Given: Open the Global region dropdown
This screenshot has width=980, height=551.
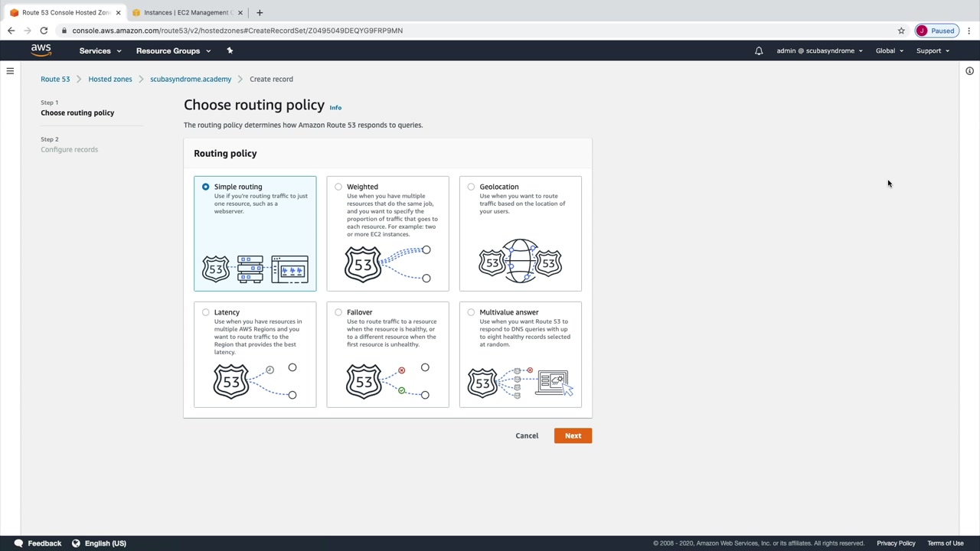Looking at the screenshot, I should point(890,51).
